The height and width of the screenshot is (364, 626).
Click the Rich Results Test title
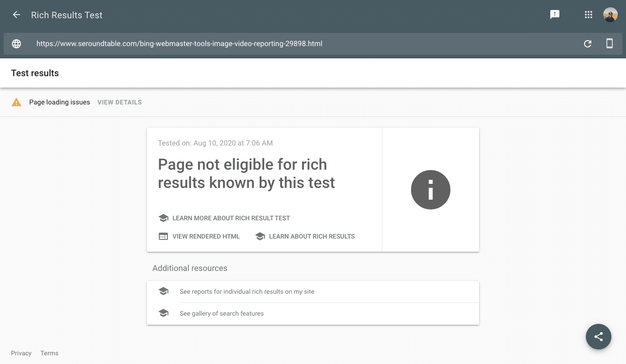tap(67, 15)
